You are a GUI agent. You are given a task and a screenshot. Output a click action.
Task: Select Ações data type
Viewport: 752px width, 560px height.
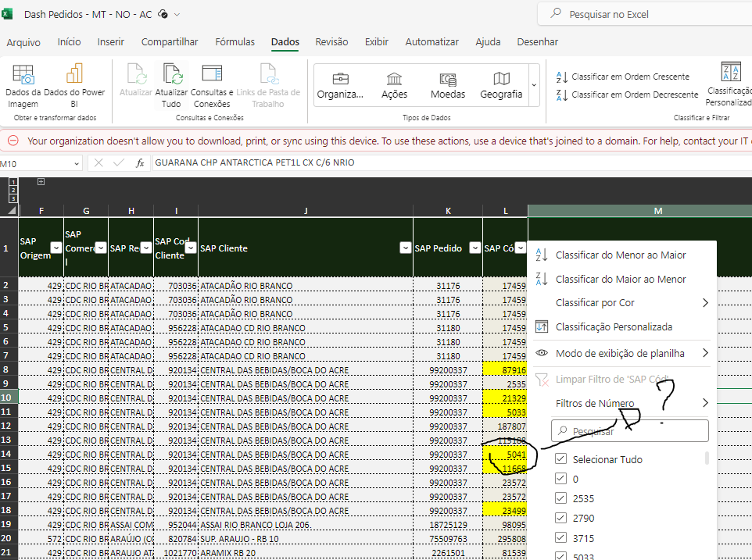[x=394, y=85]
